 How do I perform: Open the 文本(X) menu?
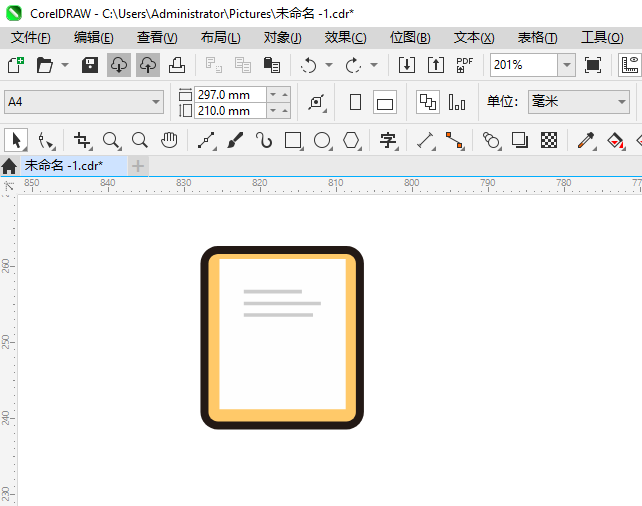tap(474, 38)
